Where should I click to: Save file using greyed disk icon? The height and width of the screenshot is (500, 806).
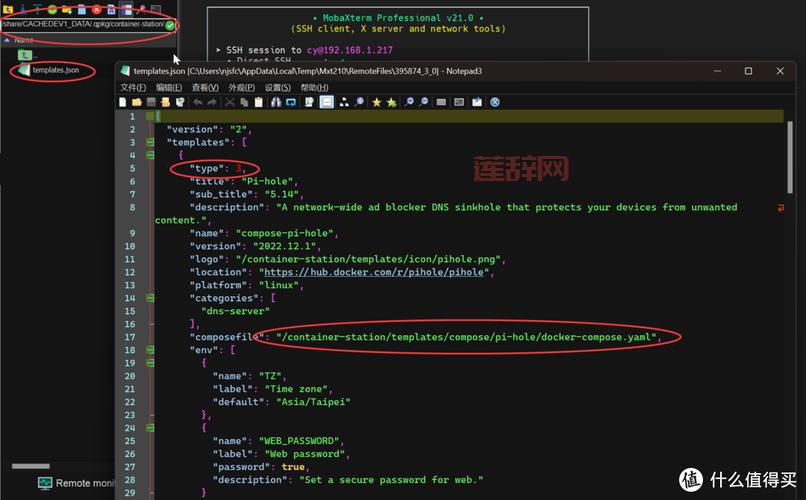click(151, 102)
